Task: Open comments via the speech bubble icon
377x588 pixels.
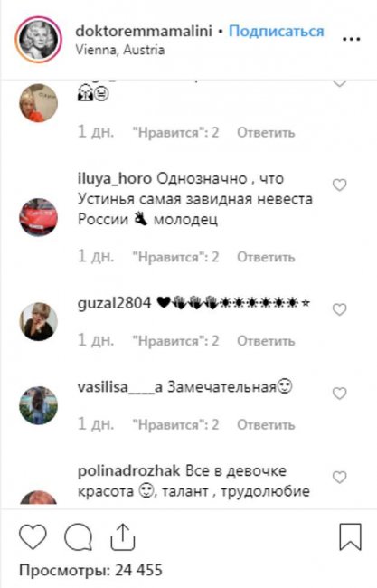Action: tap(79, 537)
